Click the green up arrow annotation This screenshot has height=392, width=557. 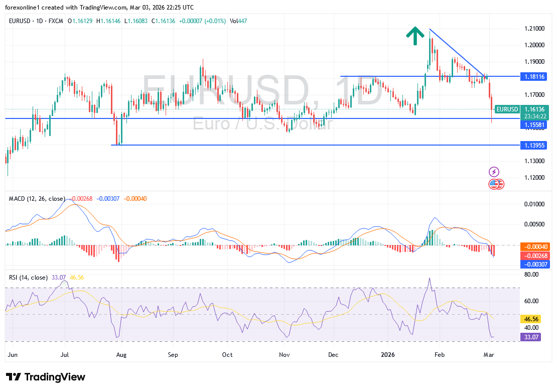[x=414, y=36]
